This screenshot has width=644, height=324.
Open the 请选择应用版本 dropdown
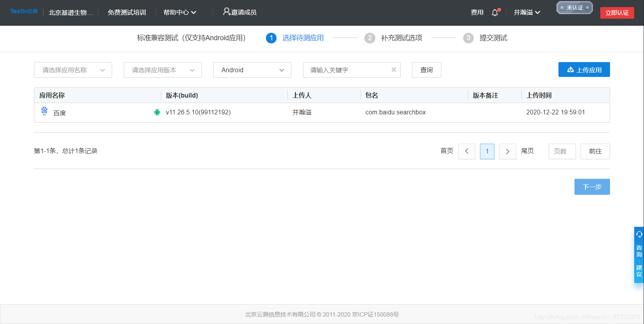[x=163, y=70]
